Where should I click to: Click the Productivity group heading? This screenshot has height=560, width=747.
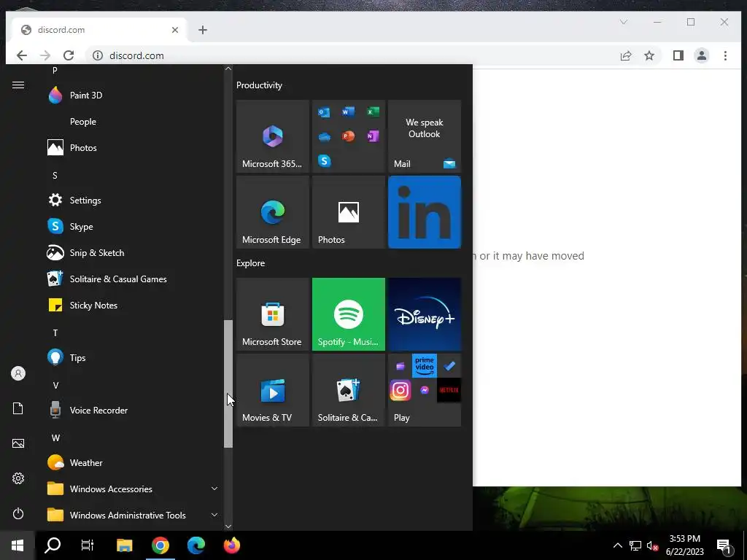coord(259,85)
